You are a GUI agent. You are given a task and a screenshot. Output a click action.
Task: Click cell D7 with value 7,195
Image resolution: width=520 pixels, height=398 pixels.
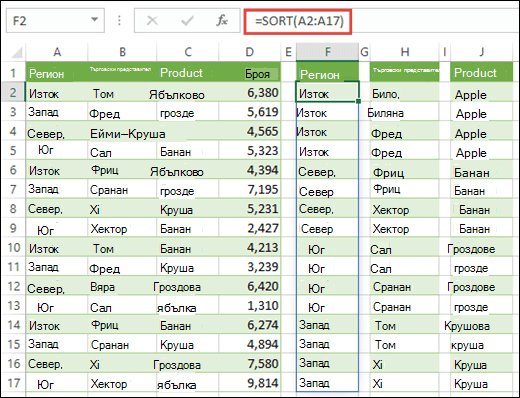(x=249, y=189)
